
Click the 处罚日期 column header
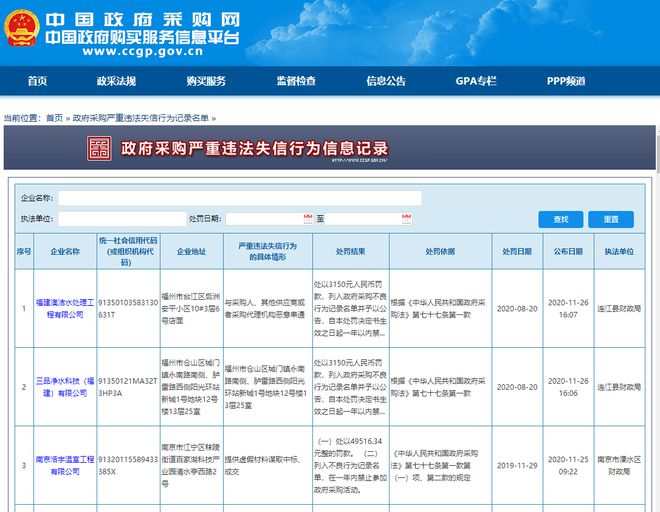(517, 251)
